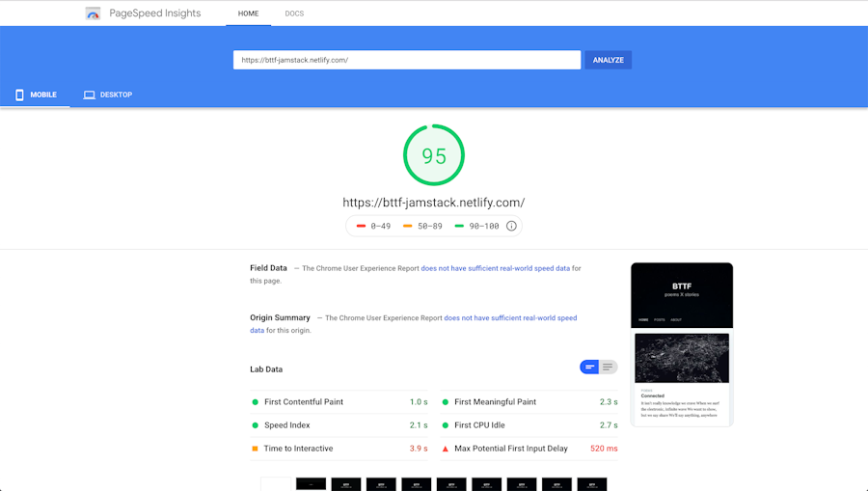868x491 pixels.
Task: Click the First Contentful Paint label
Action: [304, 402]
